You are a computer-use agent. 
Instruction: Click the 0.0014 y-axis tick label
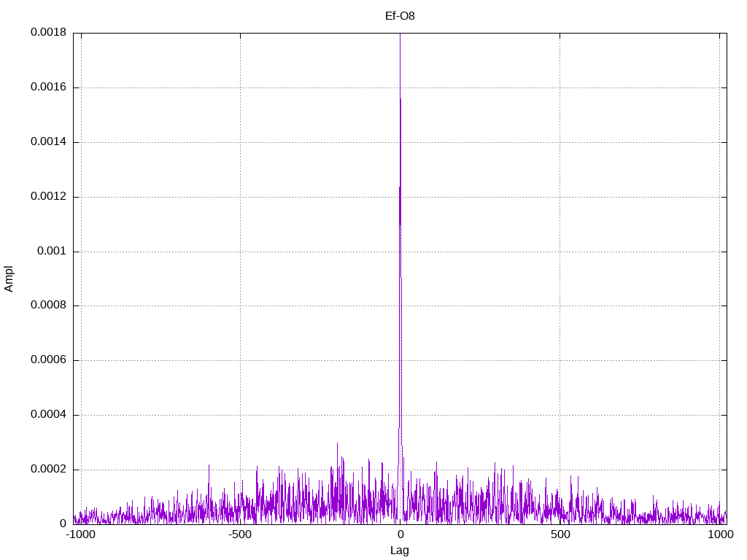49,141
